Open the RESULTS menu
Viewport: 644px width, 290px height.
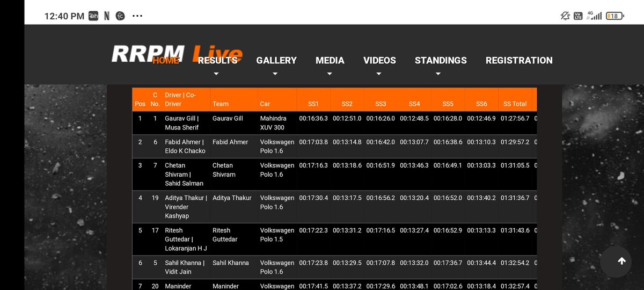[217, 61]
